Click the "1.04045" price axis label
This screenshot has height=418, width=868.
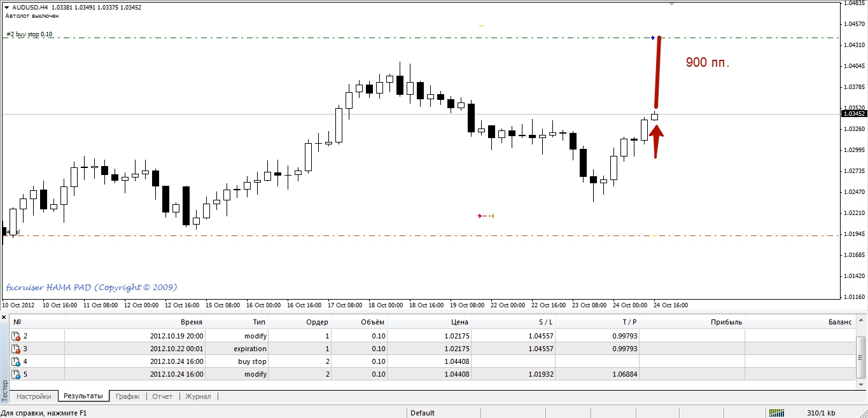tap(855, 66)
